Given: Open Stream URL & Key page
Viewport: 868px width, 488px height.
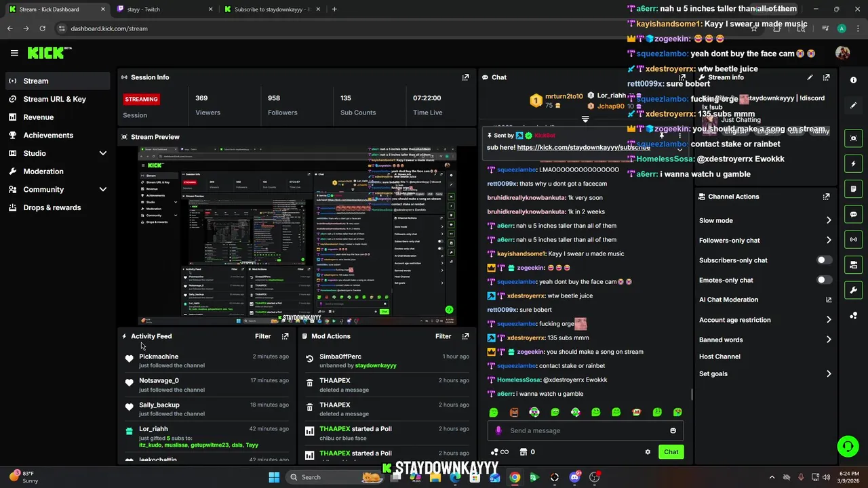Looking at the screenshot, I should click(x=58, y=99).
